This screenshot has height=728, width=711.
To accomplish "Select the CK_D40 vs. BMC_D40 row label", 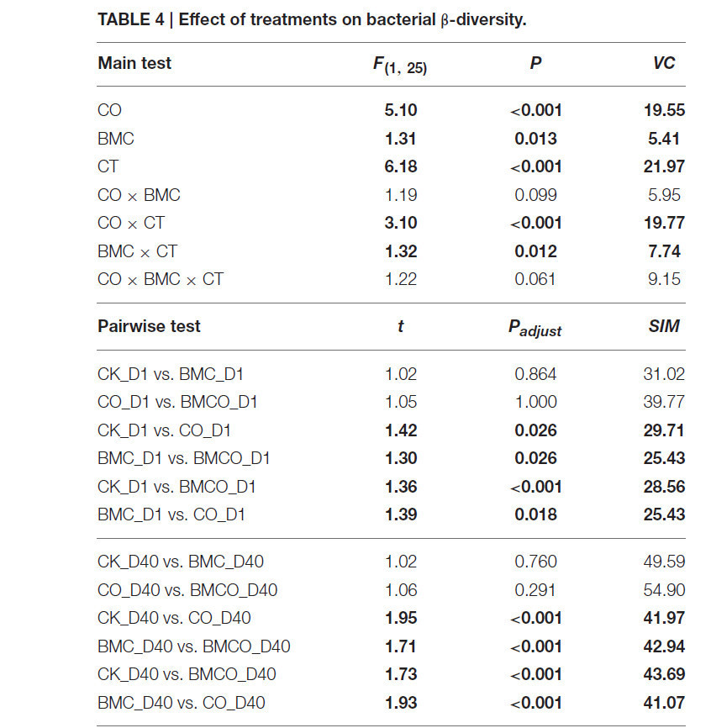I will pos(181,562).
